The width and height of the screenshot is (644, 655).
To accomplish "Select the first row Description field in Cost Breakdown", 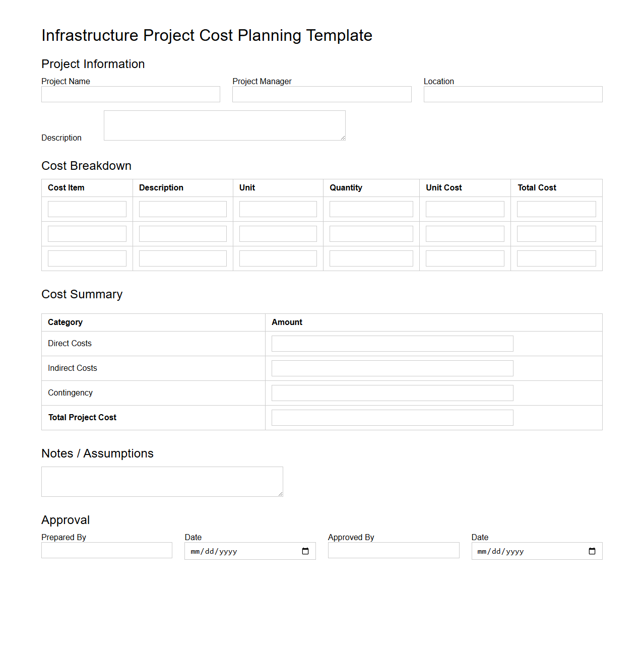I will click(x=182, y=209).
